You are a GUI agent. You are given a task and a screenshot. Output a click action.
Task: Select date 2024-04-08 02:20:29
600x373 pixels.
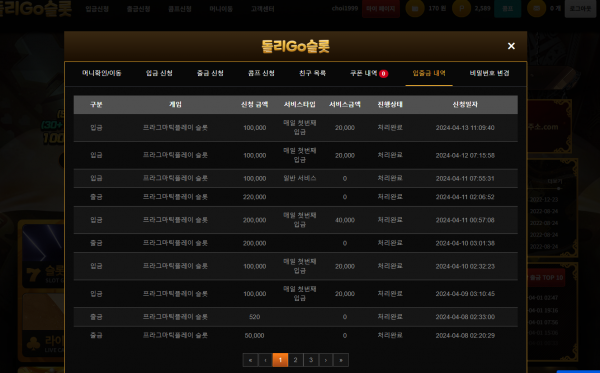point(465,336)
